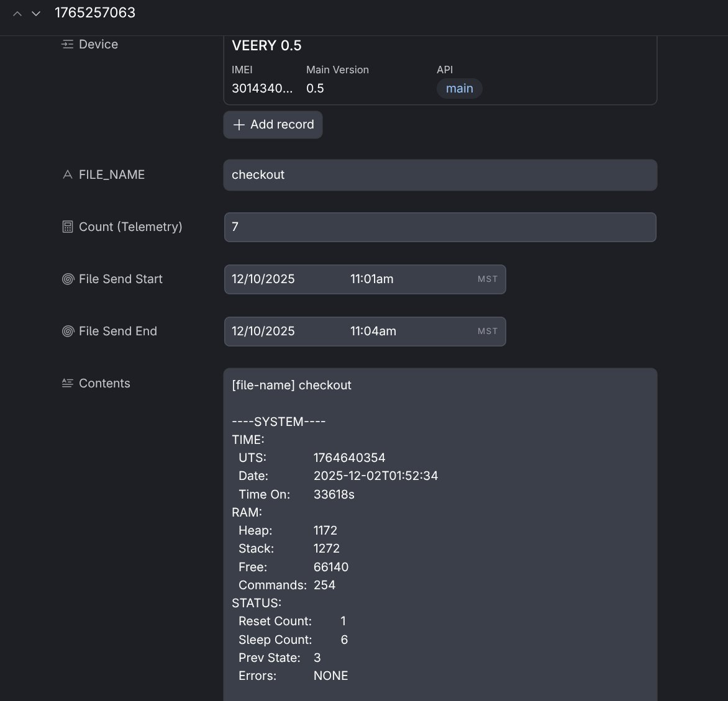Screen dimensions: 728x701
Task: Click File Send Start date 12/10/2025
Action: pos(263,279)
